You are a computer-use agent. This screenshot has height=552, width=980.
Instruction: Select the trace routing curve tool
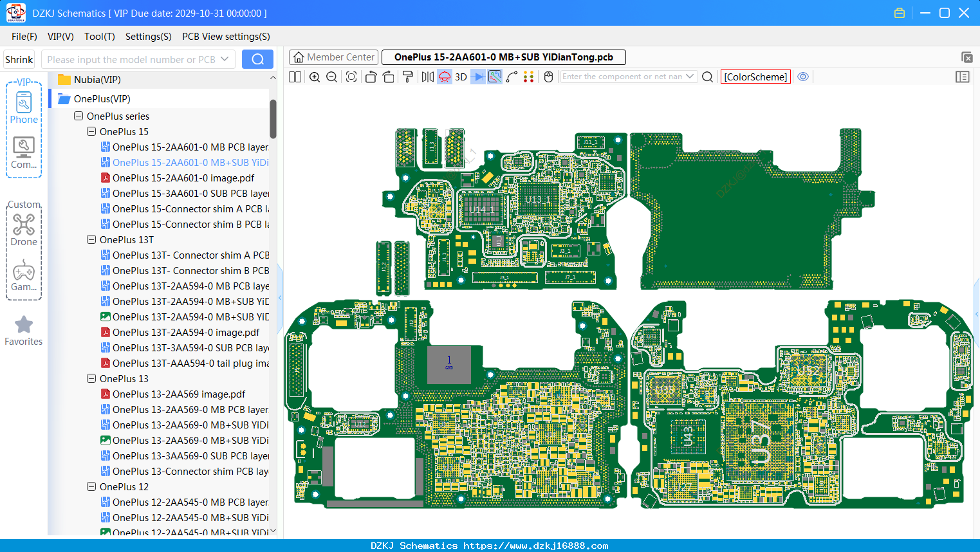click(x=512, y=77)
